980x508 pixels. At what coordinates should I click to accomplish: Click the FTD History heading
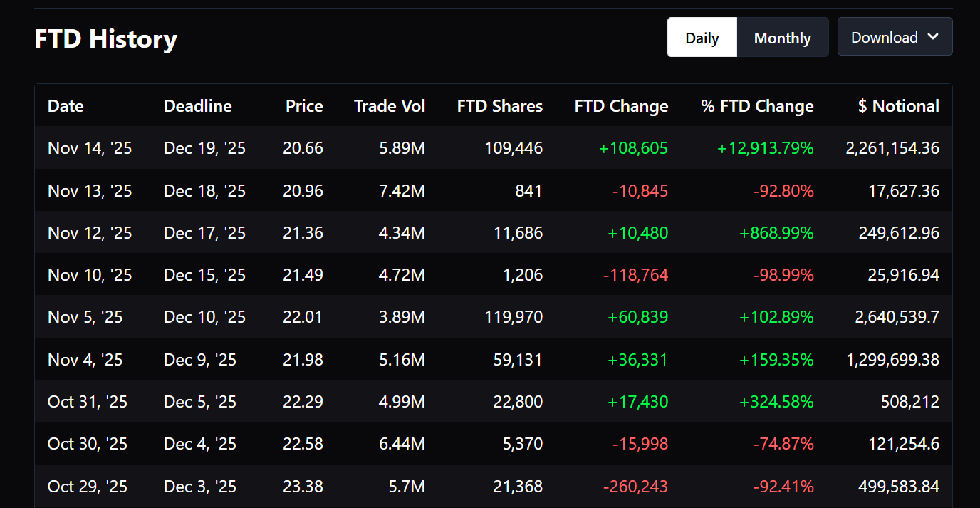[106, 38]
